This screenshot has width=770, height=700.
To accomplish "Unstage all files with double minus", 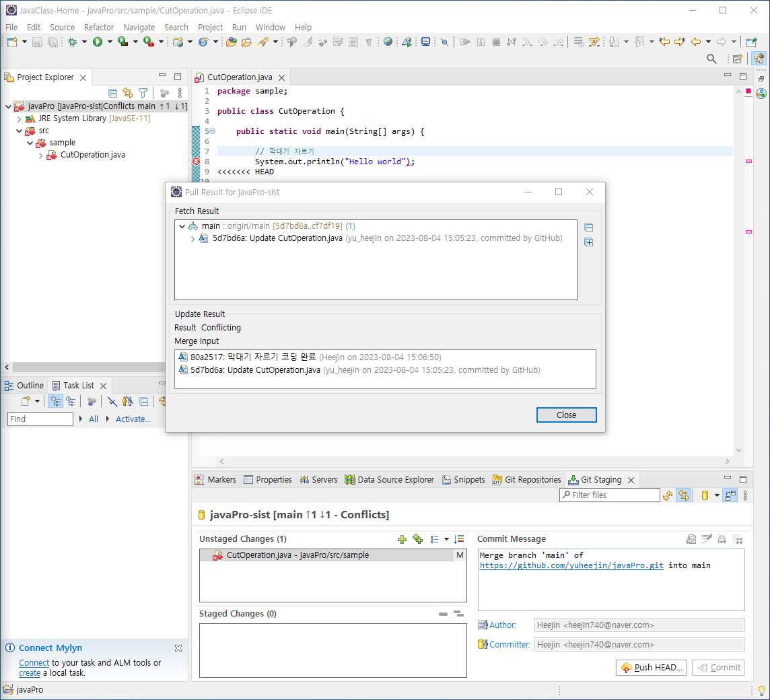I will [x=458, y=614].
